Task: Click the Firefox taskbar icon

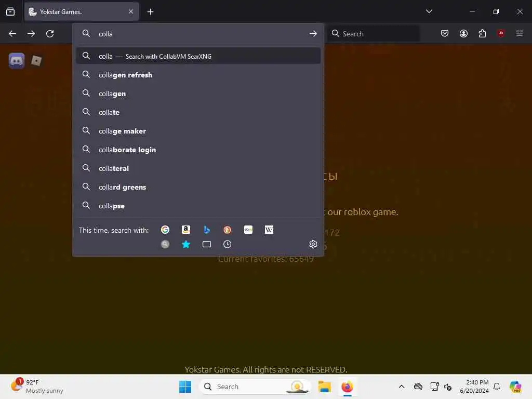Action: pyautogui.click(x=347, y=387)
